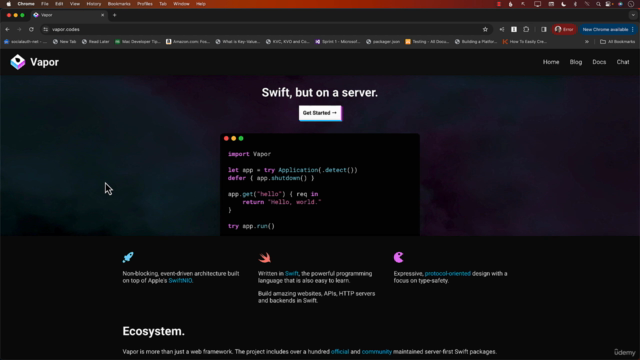Click the reader extension icon in toolbar

(514, 29)
